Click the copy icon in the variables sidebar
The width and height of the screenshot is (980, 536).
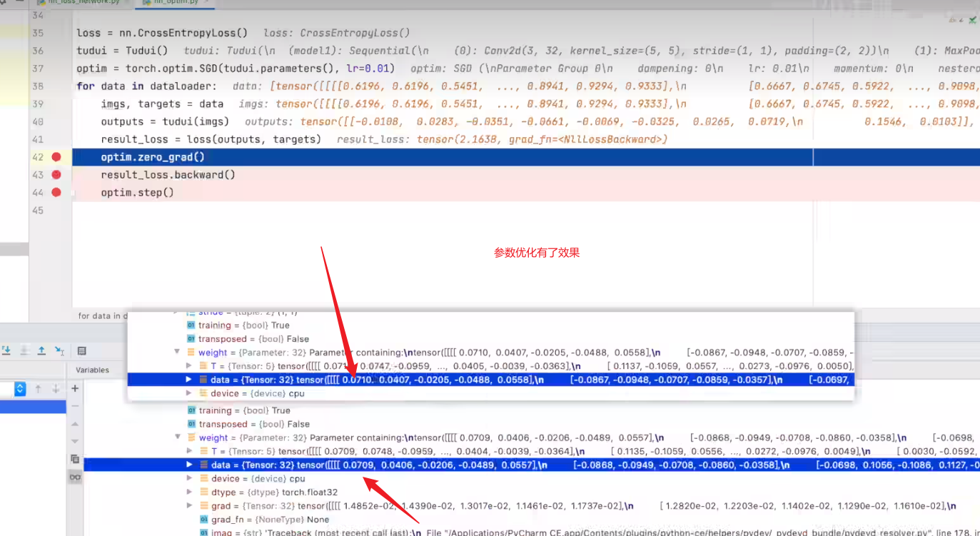75,459
